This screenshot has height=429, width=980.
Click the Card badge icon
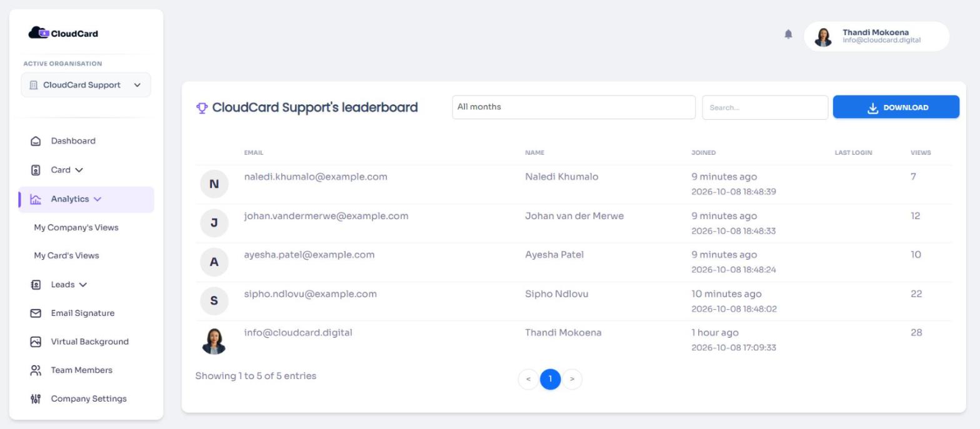pyautogui.click(x=36, y=170)
